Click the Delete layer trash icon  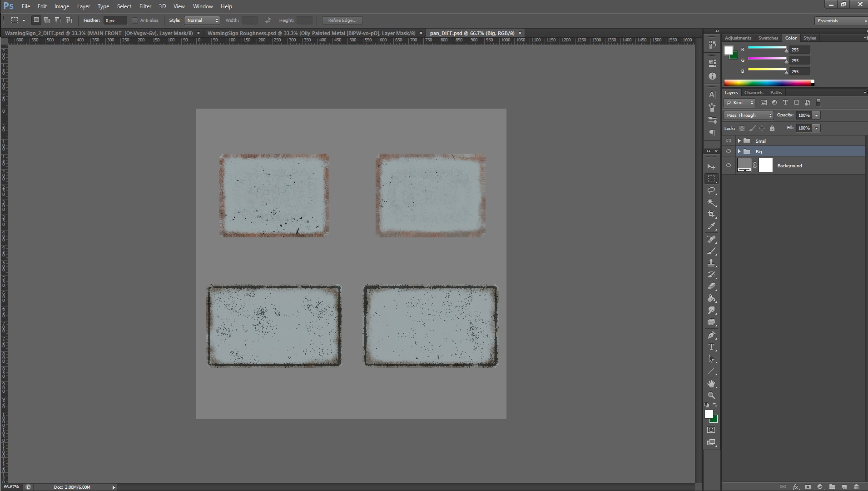pos(856,487)
